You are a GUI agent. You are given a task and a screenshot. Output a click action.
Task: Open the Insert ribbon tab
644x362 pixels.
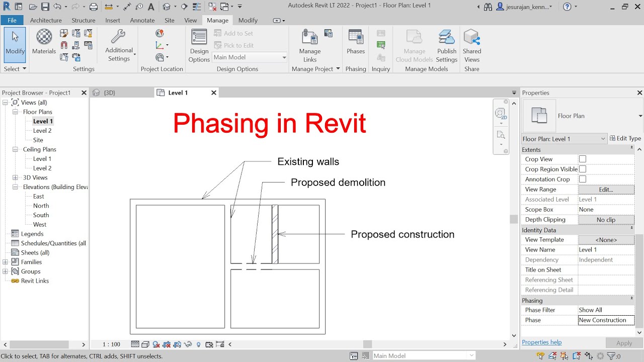113,20
